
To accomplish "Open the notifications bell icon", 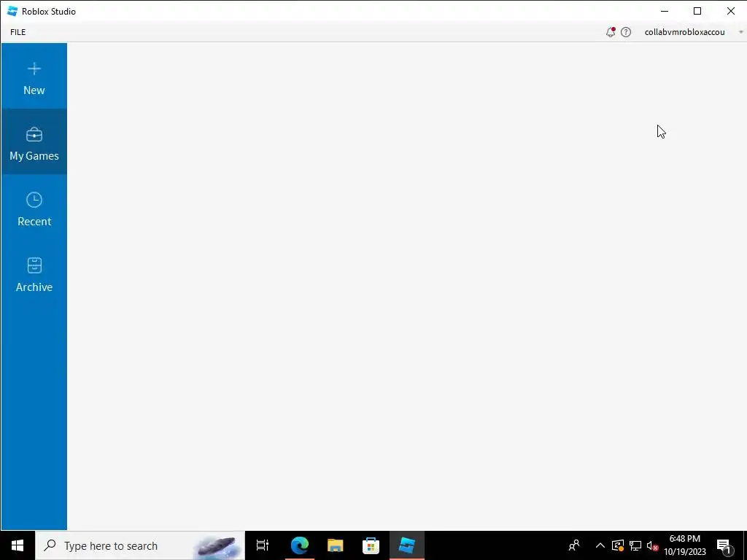I will tap(611, 32).
